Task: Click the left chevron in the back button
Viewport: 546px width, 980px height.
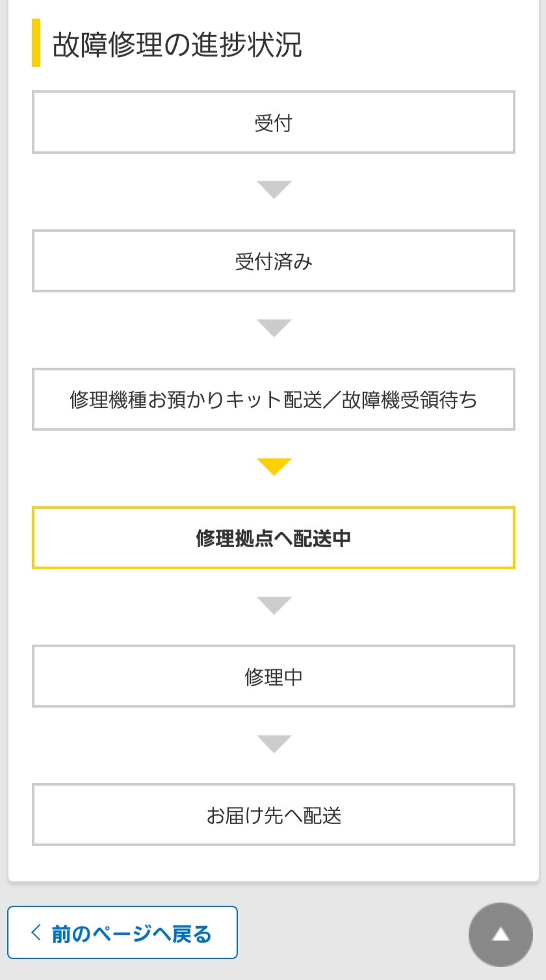Action: pos(36,933)
